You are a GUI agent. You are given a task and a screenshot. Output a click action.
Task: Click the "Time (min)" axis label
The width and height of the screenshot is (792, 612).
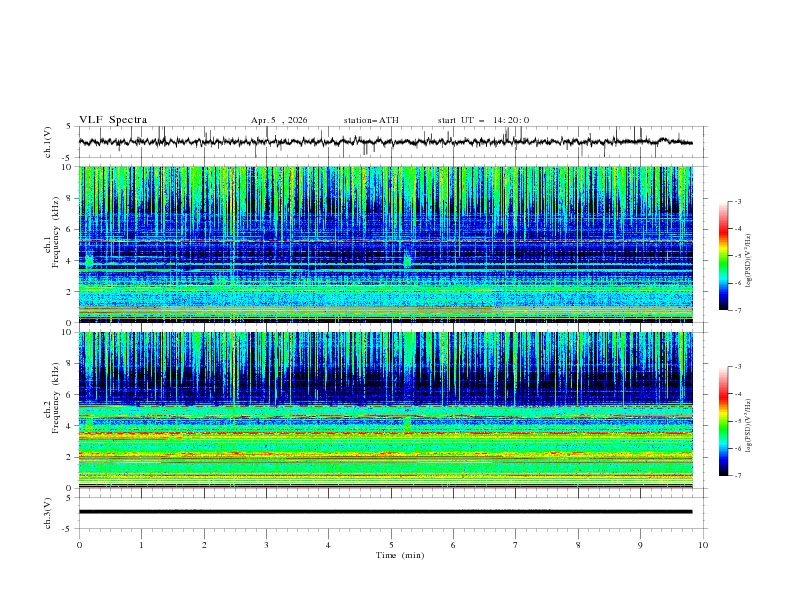[x=400, y=555]
